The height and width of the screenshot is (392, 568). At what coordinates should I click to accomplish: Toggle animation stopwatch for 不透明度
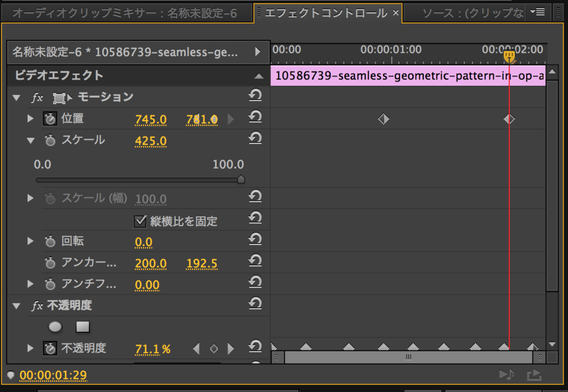pos(50,348)
